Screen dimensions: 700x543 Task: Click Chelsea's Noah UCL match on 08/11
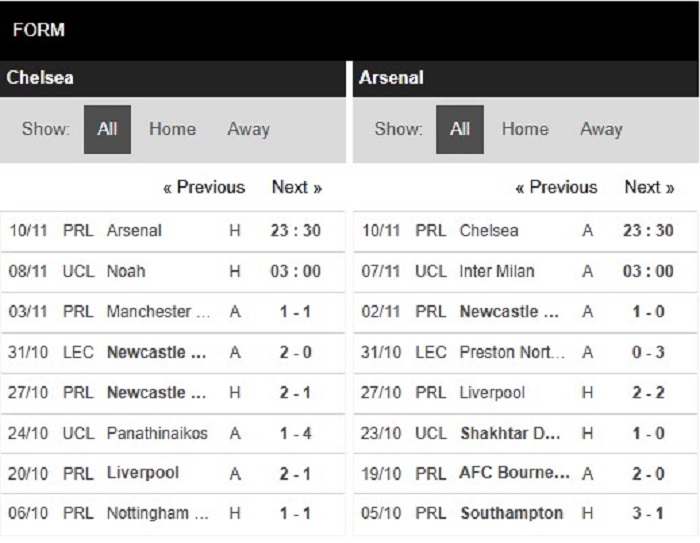click(172, 272)
